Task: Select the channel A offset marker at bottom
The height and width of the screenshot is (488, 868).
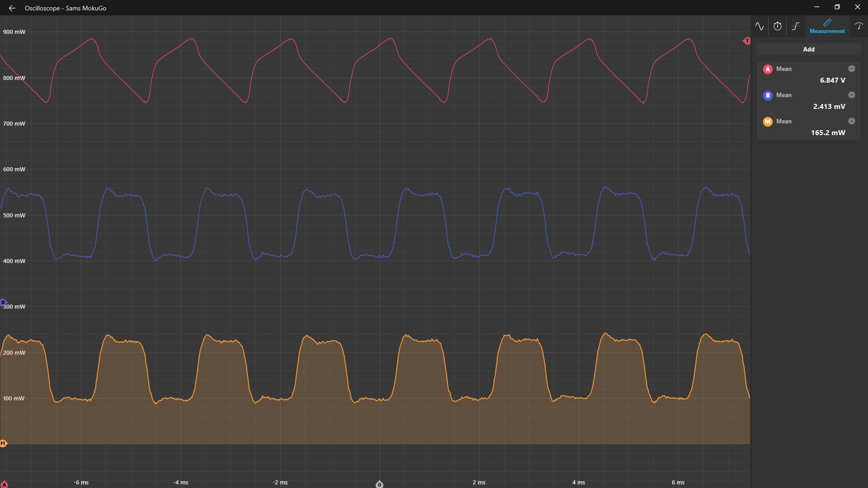Action: 5,485
